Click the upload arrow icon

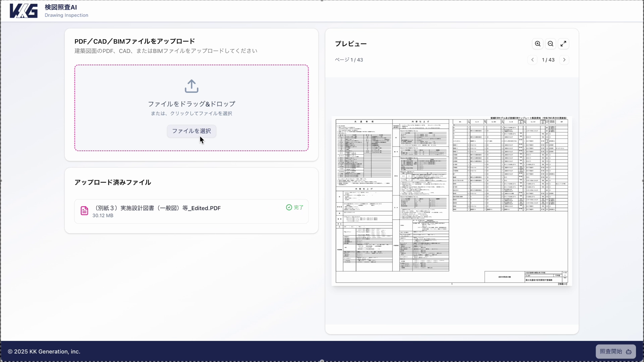(x=192, y=86)
